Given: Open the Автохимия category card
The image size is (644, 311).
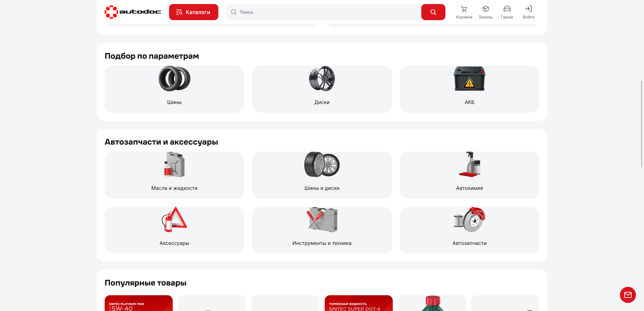Looking at the screenshot, I should (469, 175).
